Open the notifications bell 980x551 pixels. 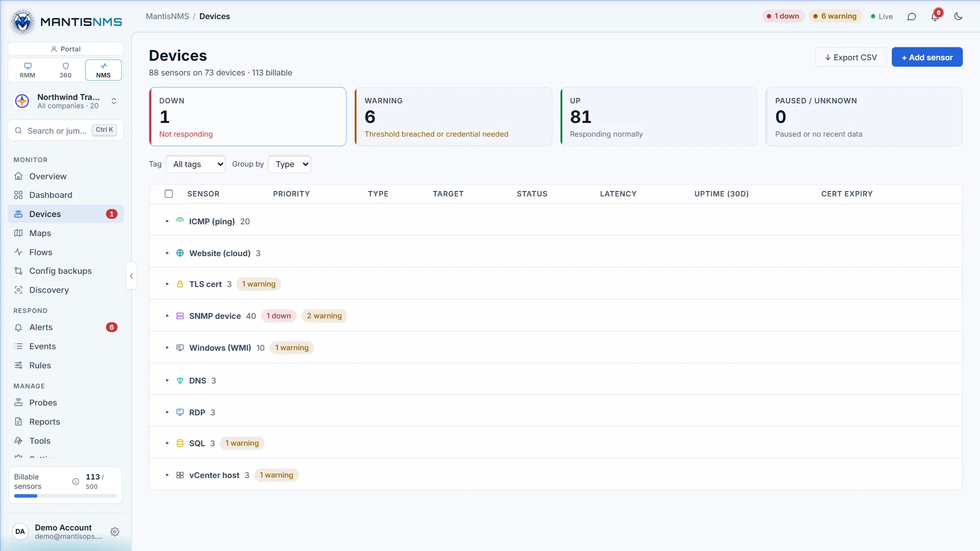935,16
